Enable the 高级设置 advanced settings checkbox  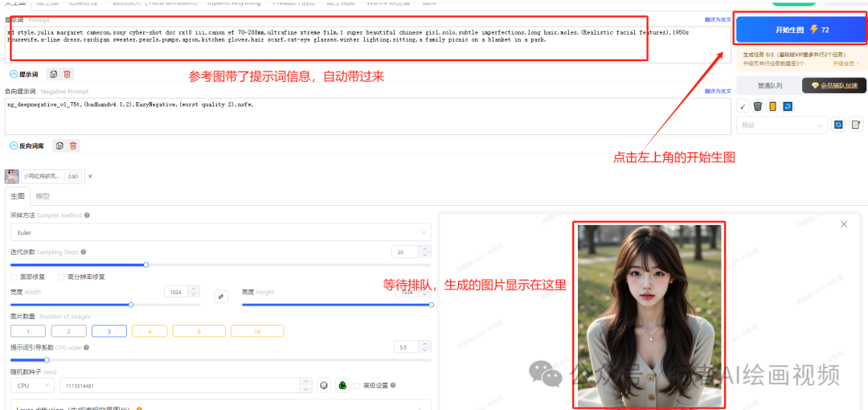tap(357, 385)
